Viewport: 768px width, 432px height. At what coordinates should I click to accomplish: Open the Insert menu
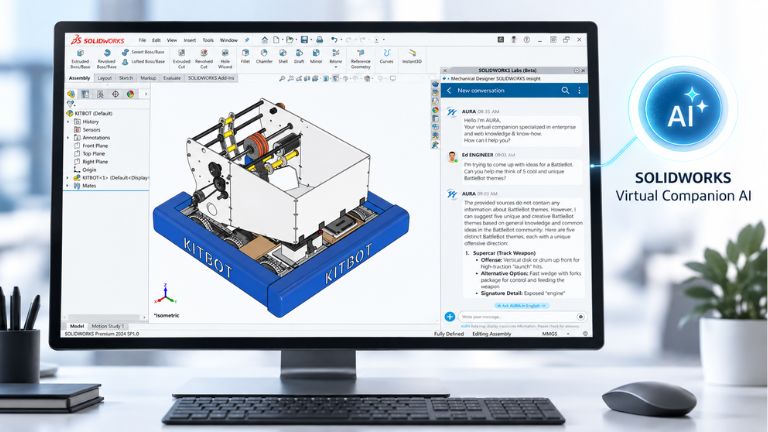[190, 40]
